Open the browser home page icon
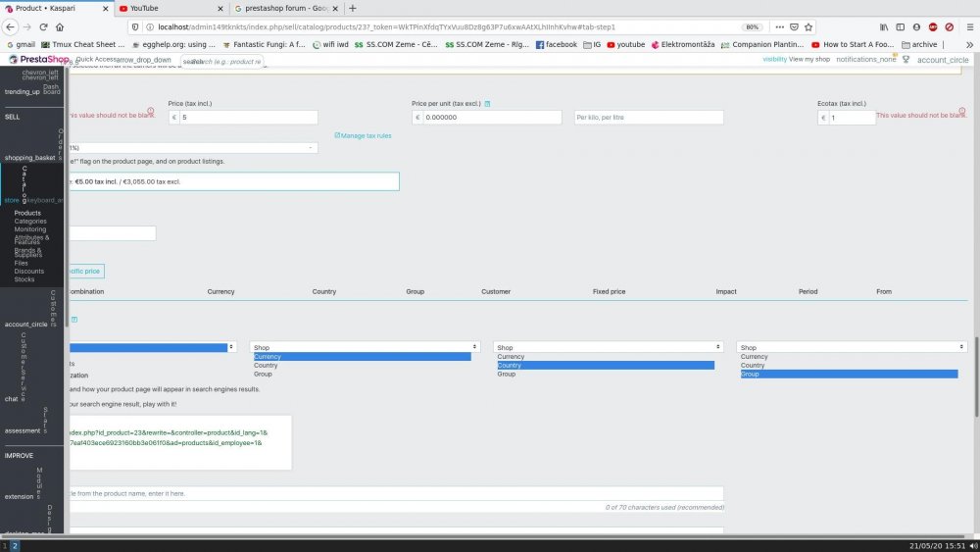The width and height of the screenshot is (980, 552). (60, 26)
